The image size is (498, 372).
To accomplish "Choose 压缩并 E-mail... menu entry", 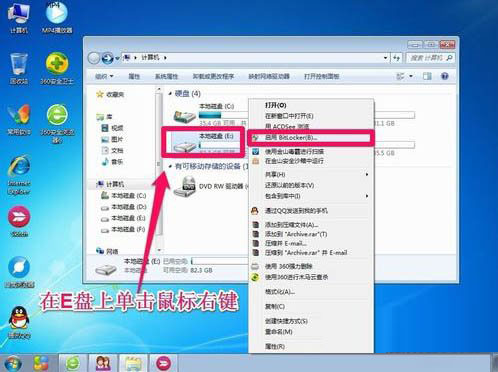I will click(x=311, y=243).
